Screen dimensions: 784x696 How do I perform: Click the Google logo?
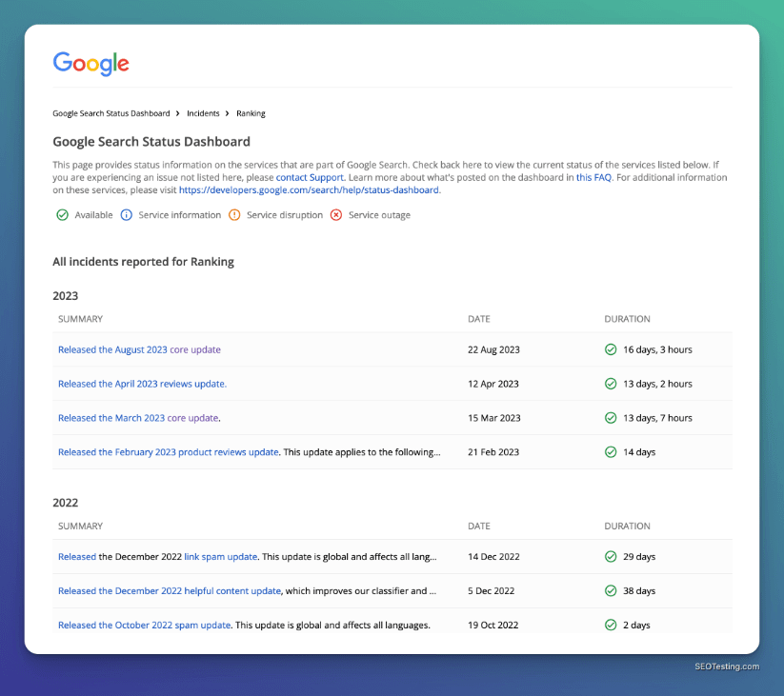[x=91, y=64]
